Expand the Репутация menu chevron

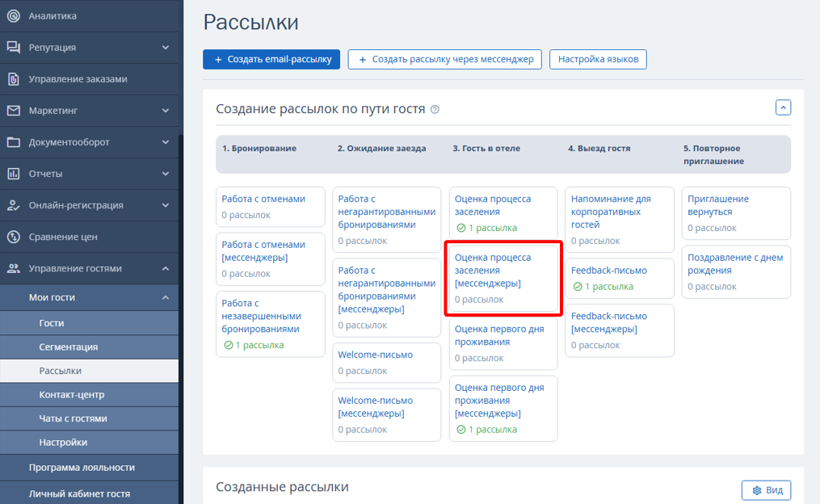pyautogui.click(x=166, y=48)
